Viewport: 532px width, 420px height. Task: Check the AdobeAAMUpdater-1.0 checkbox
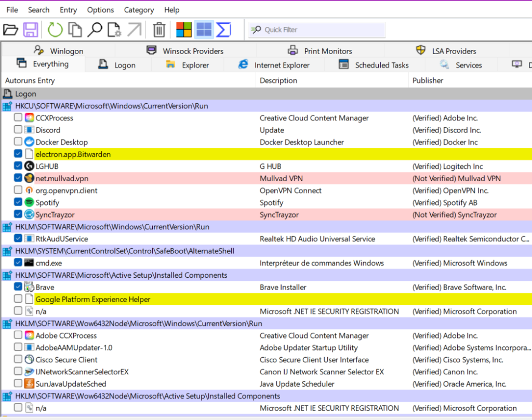pyautogui.click(x=18, y=347)
